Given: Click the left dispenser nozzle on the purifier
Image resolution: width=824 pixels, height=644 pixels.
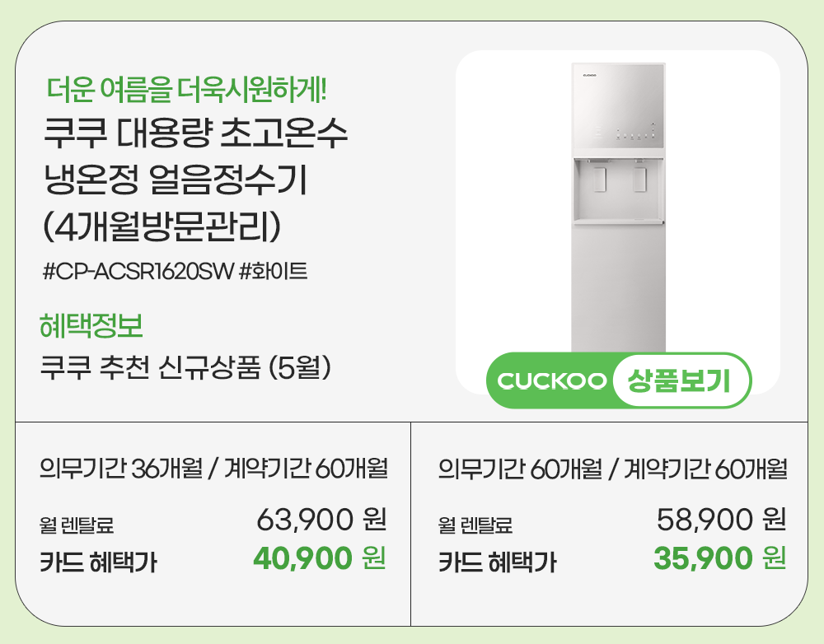Looking at the screenshot, I should coord(600,177).
